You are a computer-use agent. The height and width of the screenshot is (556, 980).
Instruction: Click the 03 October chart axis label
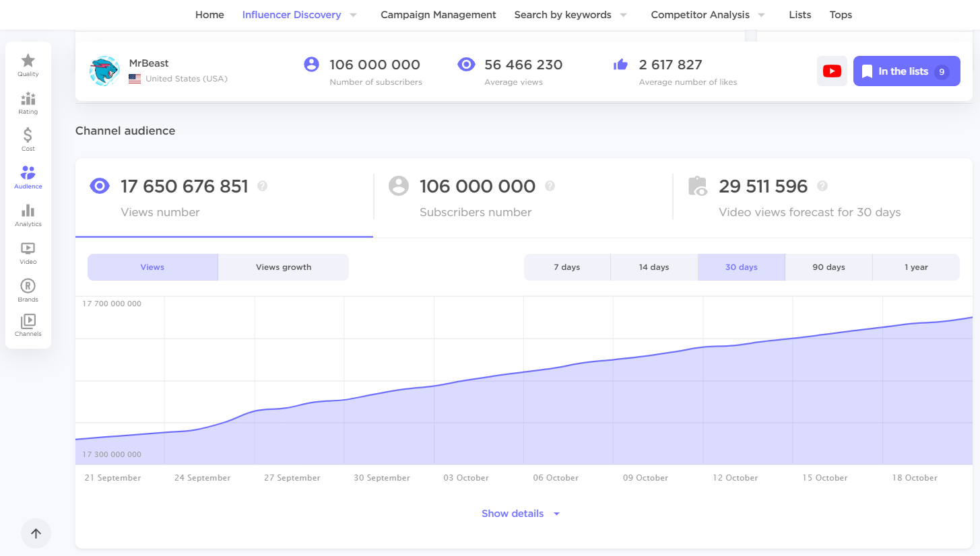[x=466, y=478]
